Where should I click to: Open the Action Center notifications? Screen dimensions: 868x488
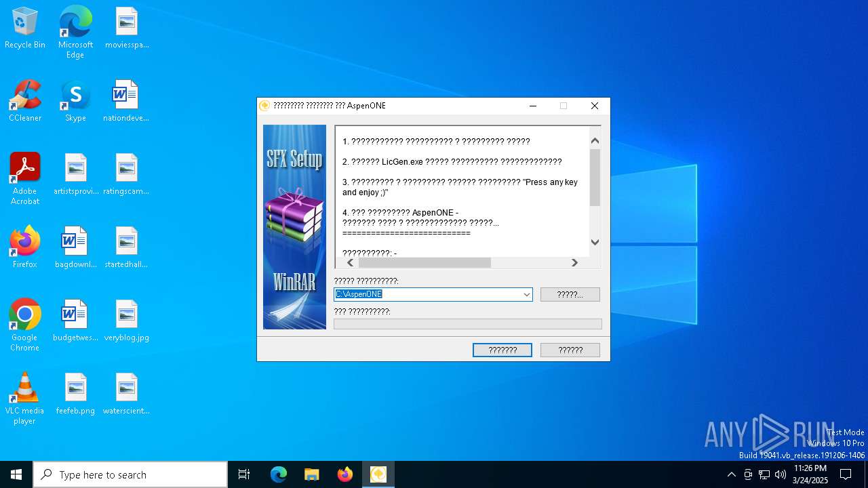point(846,474)
